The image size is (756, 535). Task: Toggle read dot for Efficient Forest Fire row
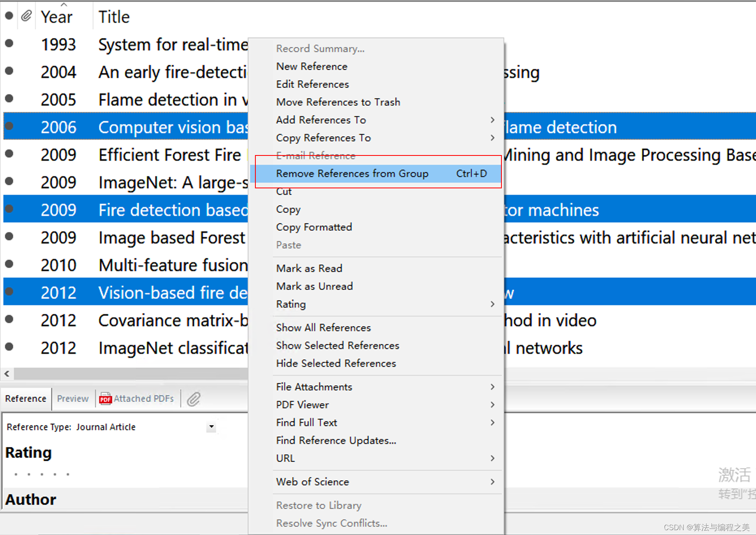9,154
